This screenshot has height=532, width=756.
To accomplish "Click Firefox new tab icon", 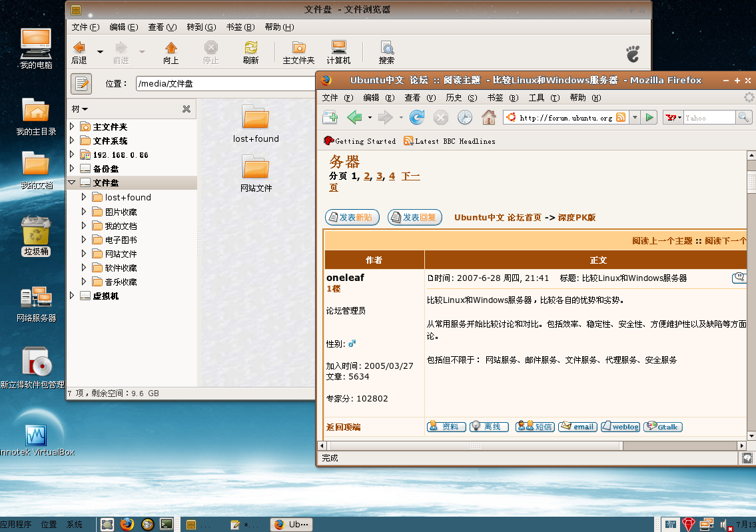I will tap(330, 117).
